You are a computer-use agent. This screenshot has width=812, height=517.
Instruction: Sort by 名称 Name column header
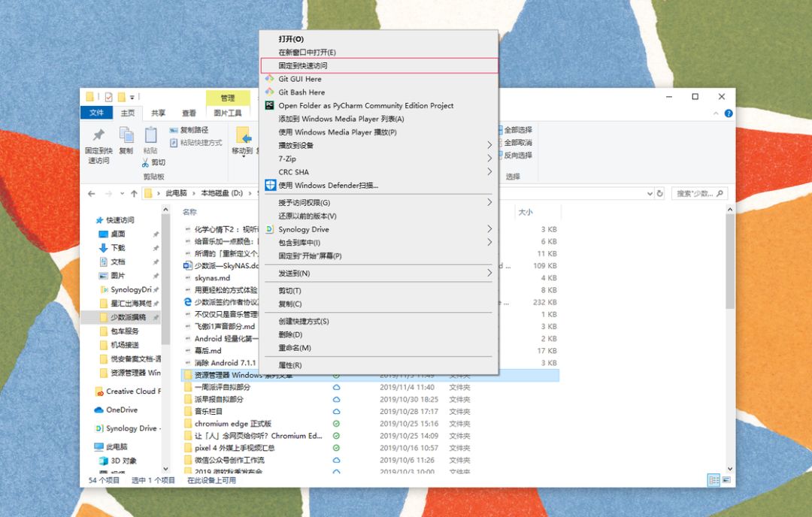click(x=189, y=212)
